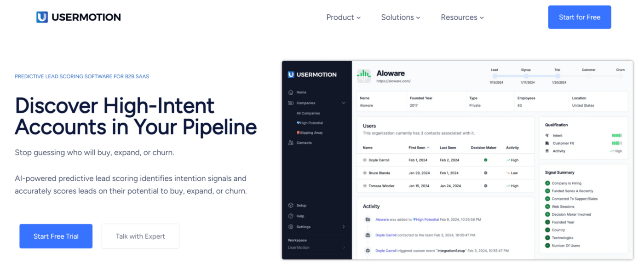
Task: Click the envelope icon of the contacted-team activity
Action: (368, 235)
